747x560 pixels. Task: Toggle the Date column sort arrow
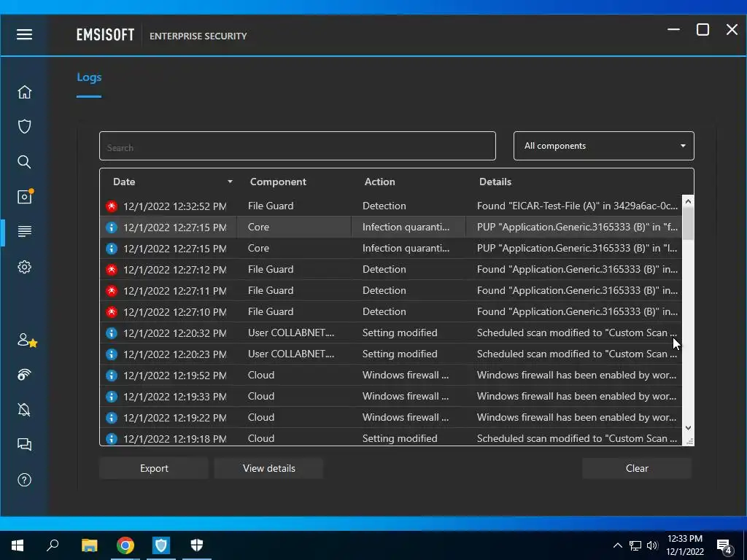pos(230,182)
